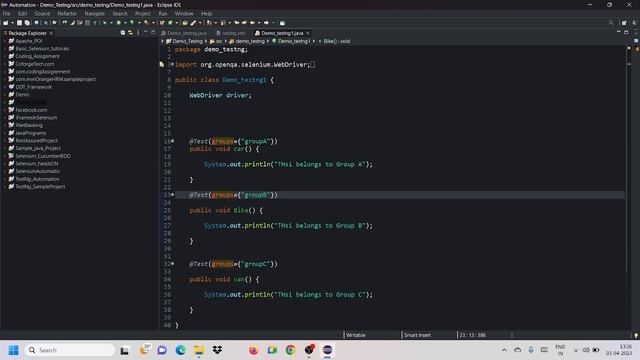The image size is (640, 360).
Task: Switch to testng.xml tab
Action: (x=233, y=33)
